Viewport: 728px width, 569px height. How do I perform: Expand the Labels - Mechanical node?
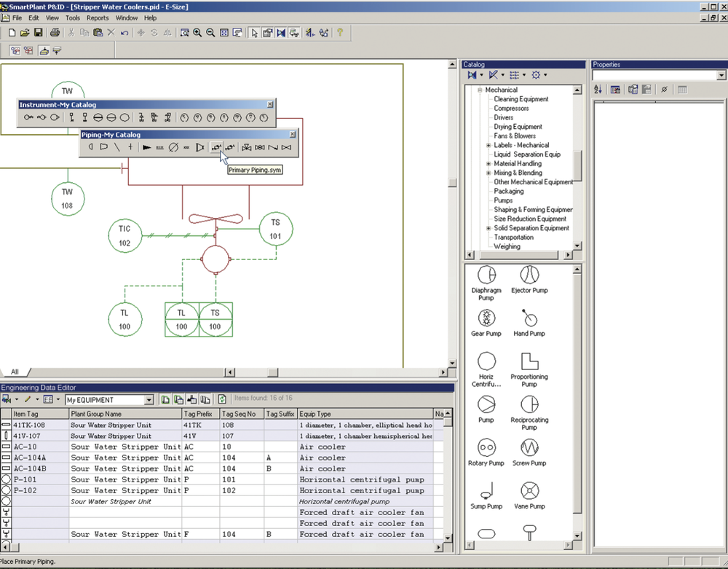point(488,146)
